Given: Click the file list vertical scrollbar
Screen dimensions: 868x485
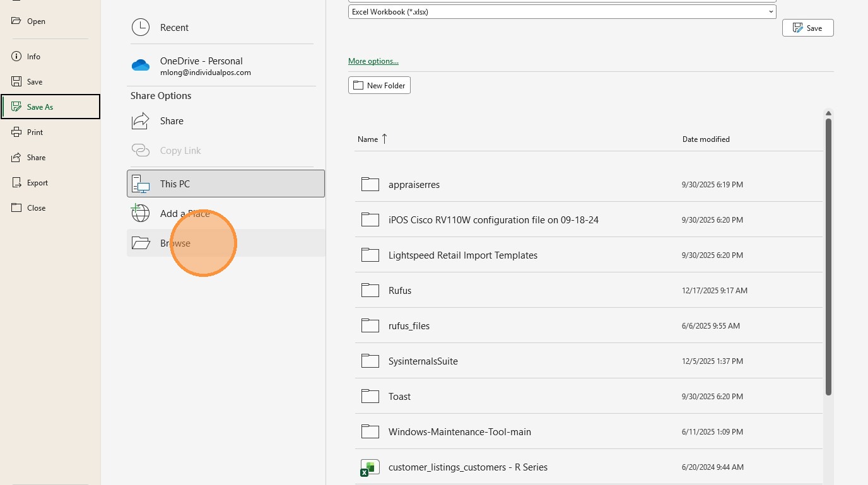Looking at the screenshot, I should coord(828,257).
